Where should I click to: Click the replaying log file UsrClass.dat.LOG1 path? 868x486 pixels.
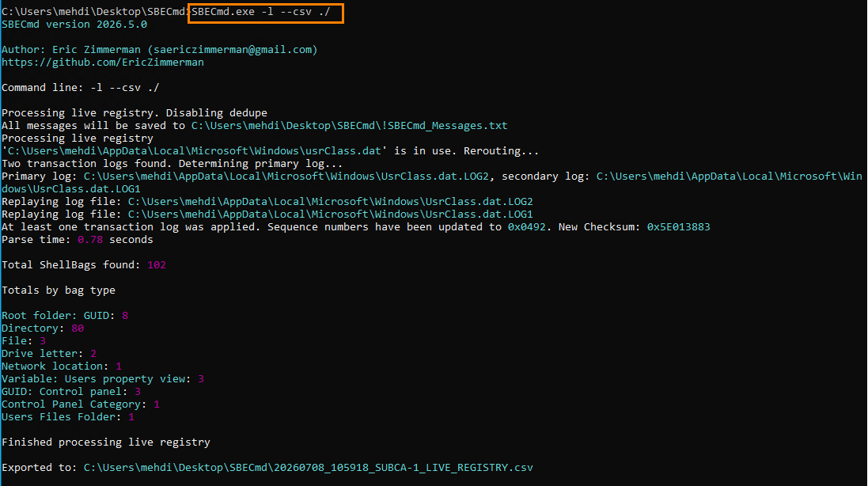pos(331,215)
